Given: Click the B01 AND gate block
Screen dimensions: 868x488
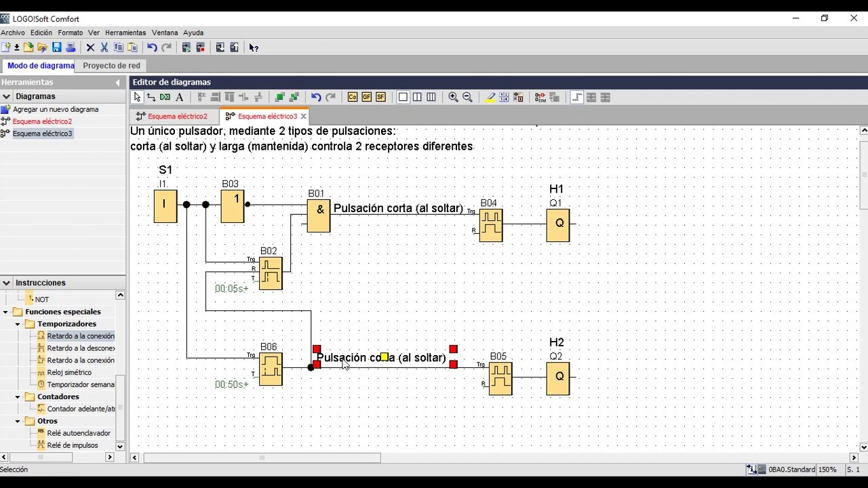Looking at the screenshot, I should click(319, 216).
